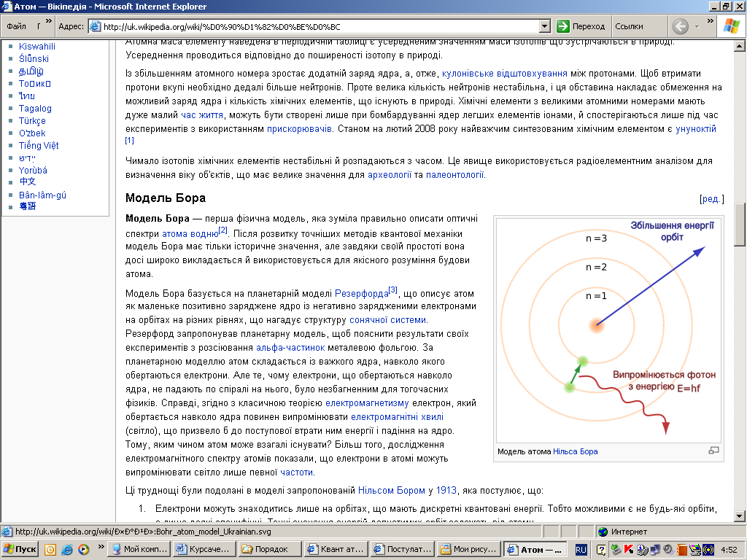This screenshot has width=747, height=560.
Task: Click the Переход (Go) button
Action: click(581, 27)
